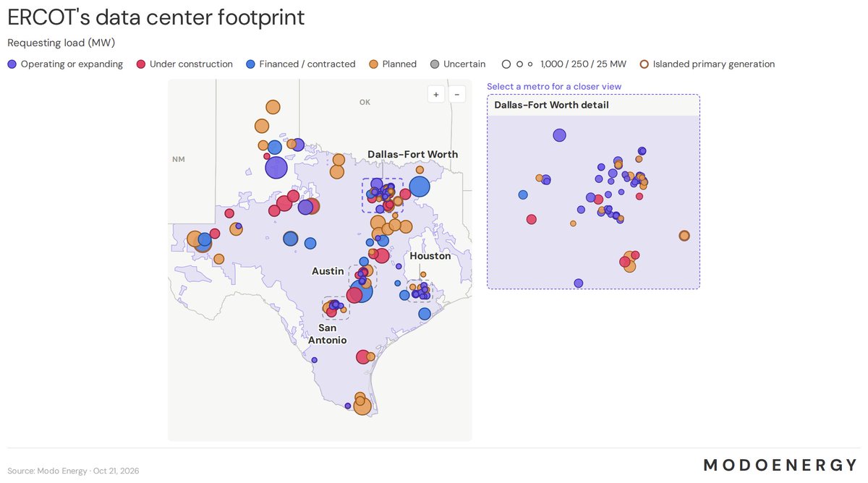The width and height of the screenshot is (868, 483).
Task: Click the OK state label on the map
Action: point(365,103)
